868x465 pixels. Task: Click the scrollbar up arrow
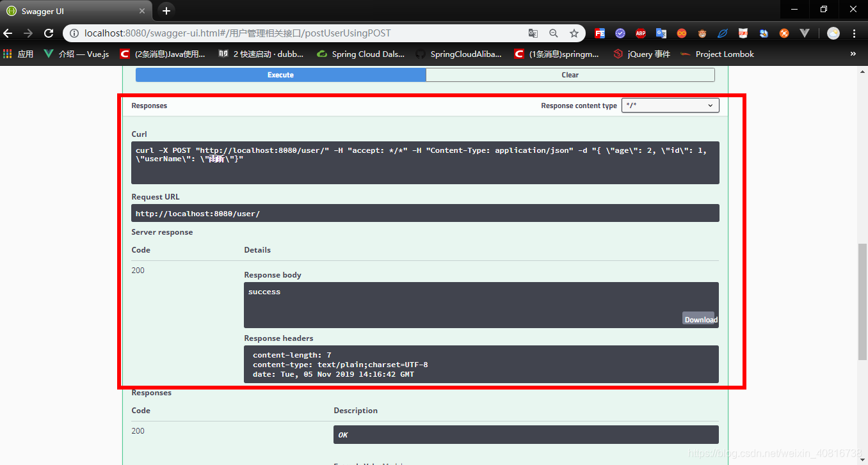click(x=862, y=72)
